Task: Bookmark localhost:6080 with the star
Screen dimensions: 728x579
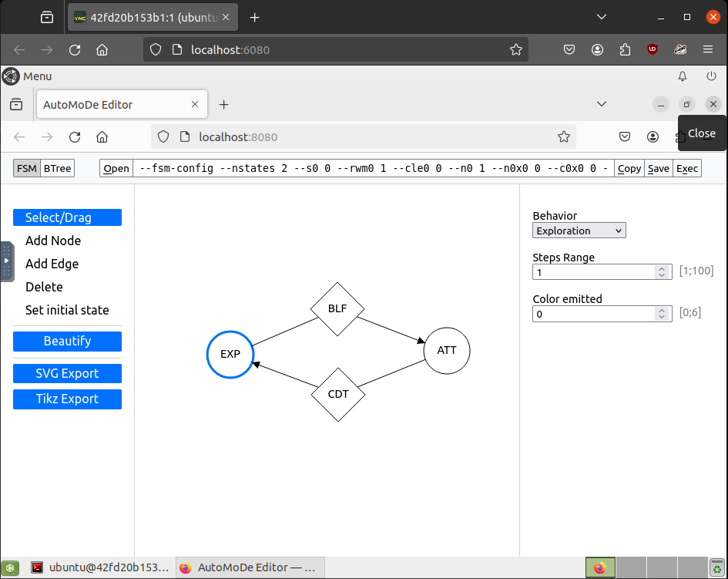Action: pyautogui.click(x=516, y=49)
